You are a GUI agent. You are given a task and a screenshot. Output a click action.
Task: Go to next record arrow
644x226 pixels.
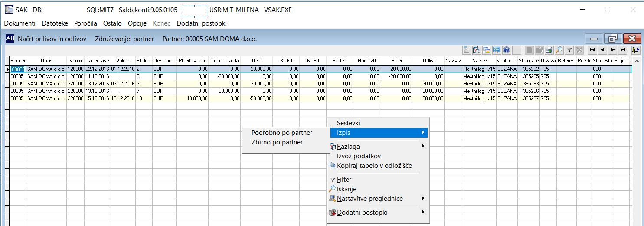click(612, 50)
